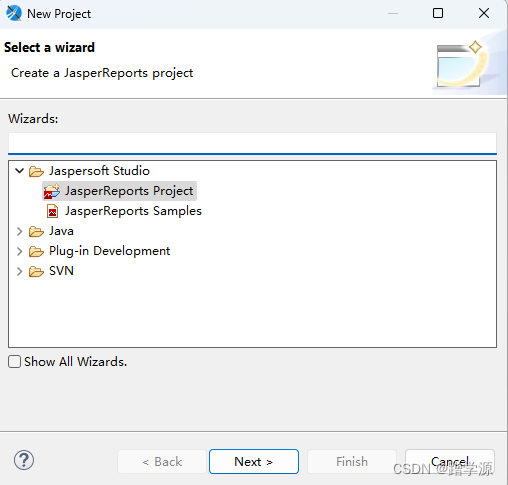
Task: Click the JasperReports Samples file icon
Action: coord(52,211)
